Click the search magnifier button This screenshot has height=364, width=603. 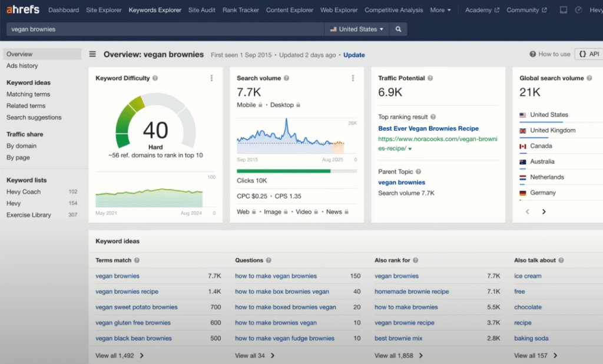pos(399,29)
